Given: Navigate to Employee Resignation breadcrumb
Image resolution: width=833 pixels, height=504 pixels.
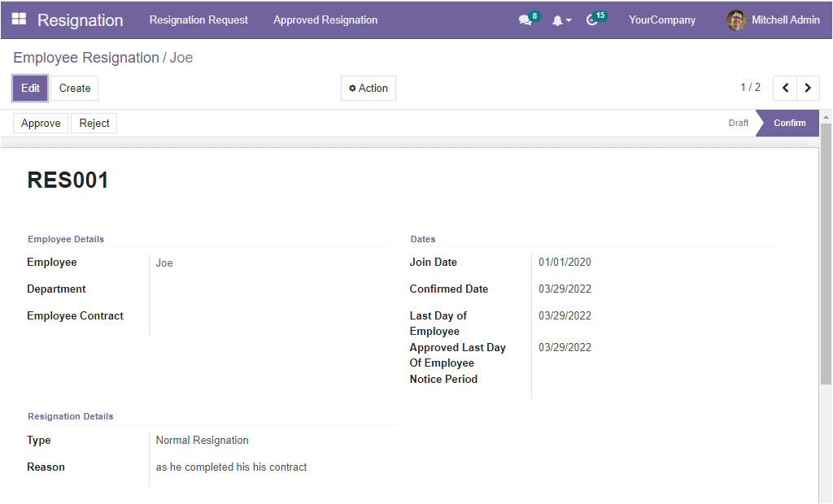Looking at the screenshot, I should (x=86, y=58).
